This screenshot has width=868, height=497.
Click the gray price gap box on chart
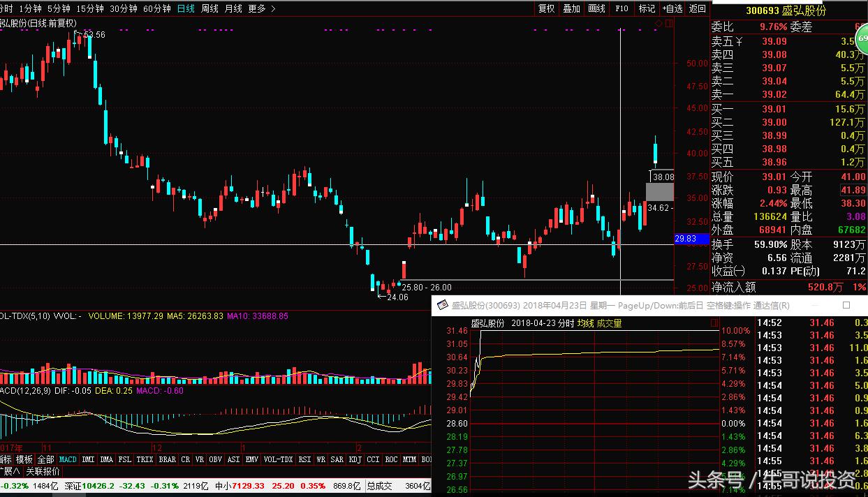[659, 191]
